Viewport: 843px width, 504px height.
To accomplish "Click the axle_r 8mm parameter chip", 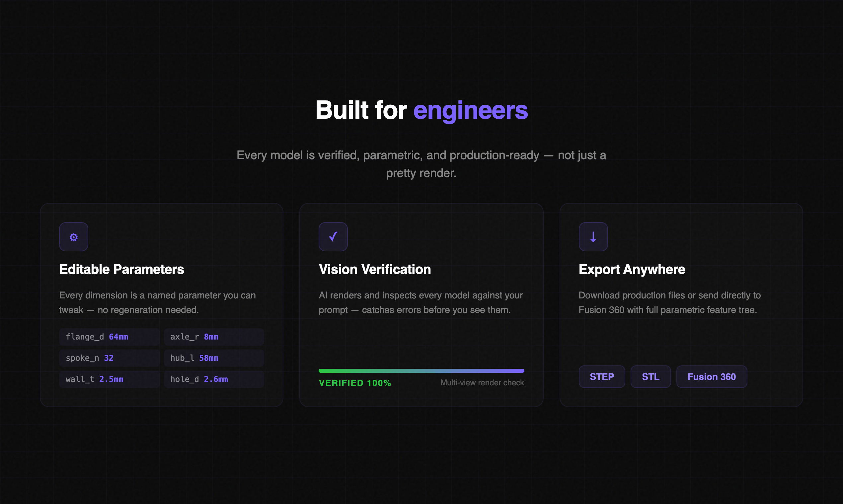I will (213, 337).
